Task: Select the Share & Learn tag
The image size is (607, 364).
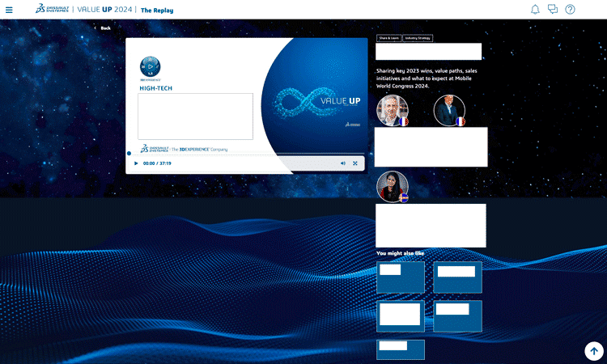Action: pyautogui.click(x=389, y=38)
